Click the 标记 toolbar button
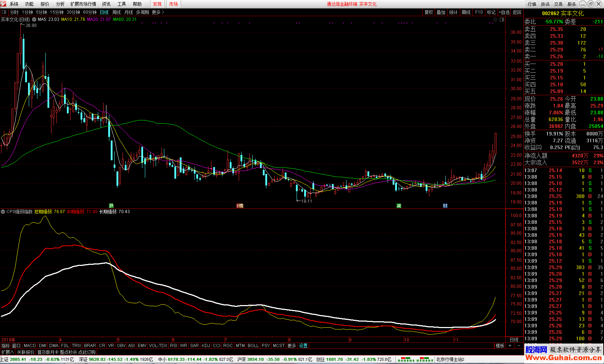This screenshot has width=604, height=364. (491, 12)
